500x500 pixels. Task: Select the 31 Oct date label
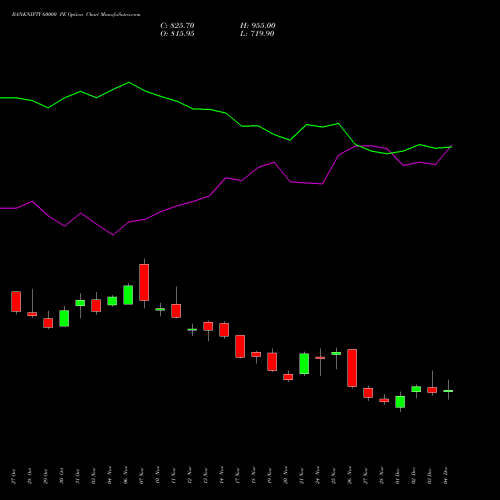point(78,476)
